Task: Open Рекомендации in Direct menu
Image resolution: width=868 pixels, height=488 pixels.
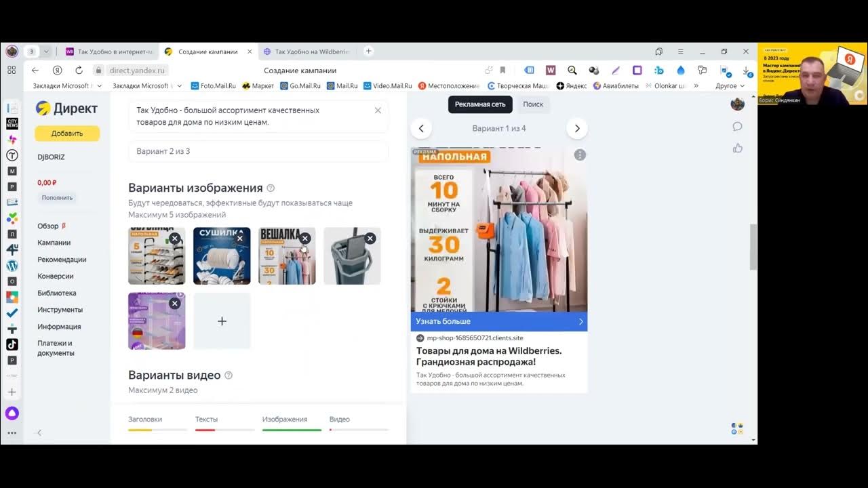Action: pos(62,260)
